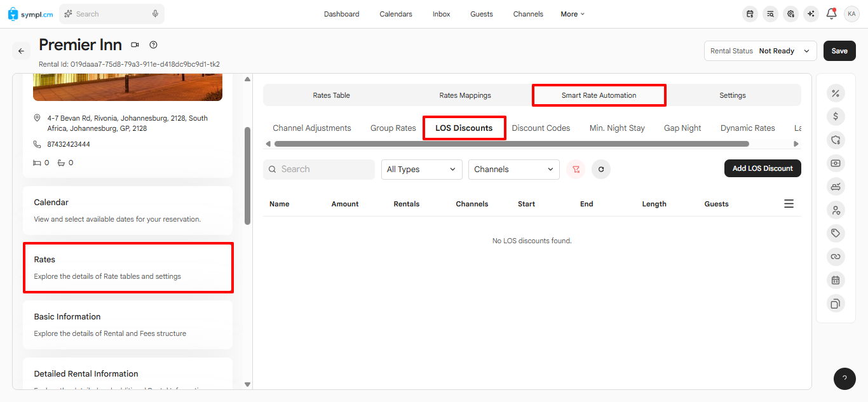Screen dimensions: 868x402
Task: Open notifications bell
Action: (831, 13)
